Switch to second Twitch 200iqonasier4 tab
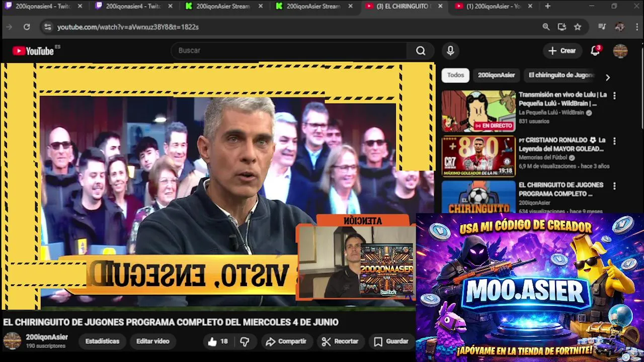This screenshot has height=362, width=644. (x=133, y=6)
